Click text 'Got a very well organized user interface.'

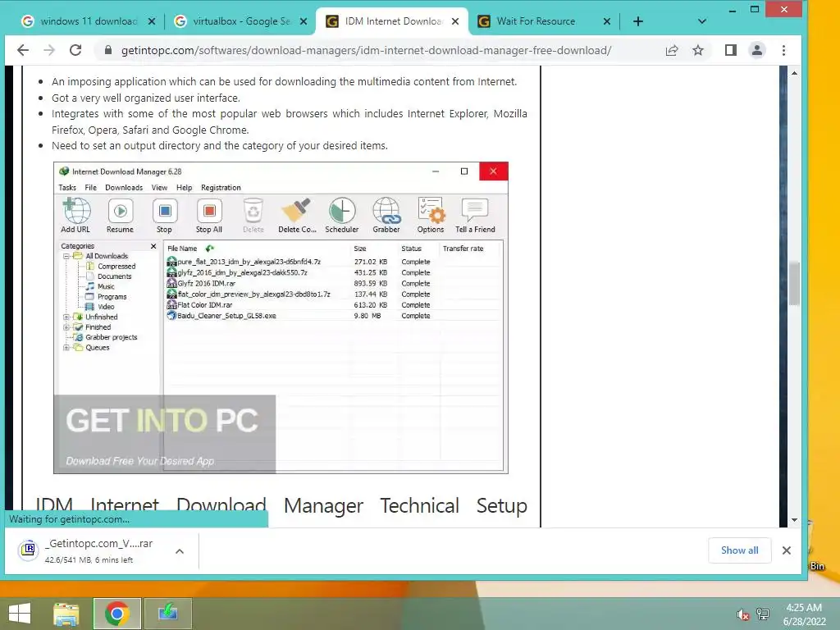146,98
